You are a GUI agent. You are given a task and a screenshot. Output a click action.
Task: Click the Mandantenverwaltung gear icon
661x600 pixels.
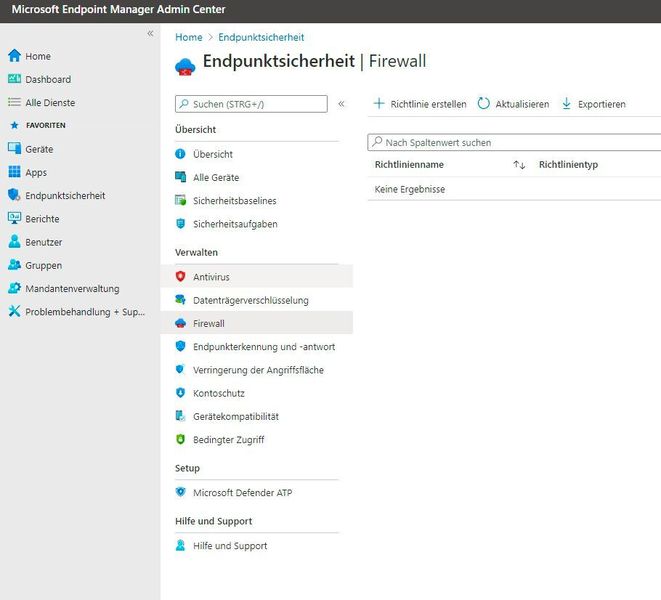[x=14, y=288]
